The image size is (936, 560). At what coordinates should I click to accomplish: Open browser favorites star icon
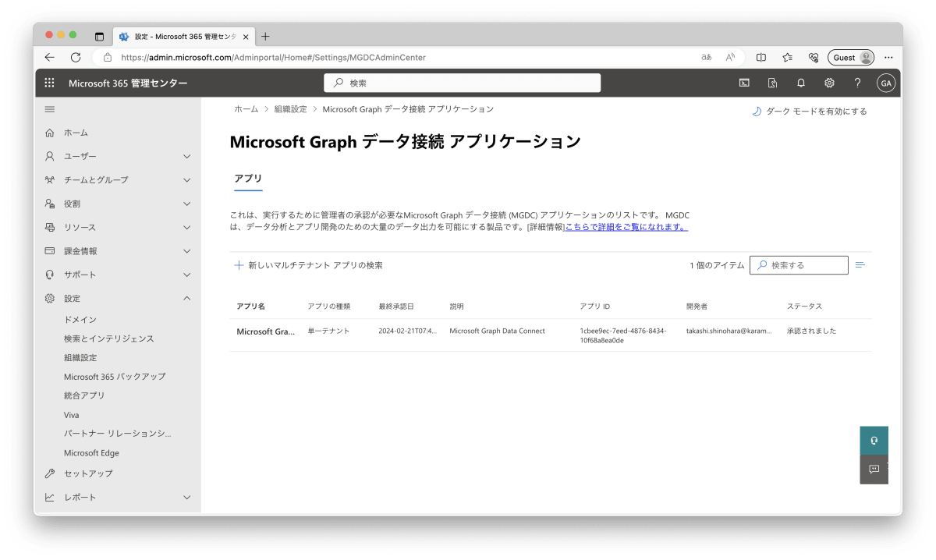[787, 57]
